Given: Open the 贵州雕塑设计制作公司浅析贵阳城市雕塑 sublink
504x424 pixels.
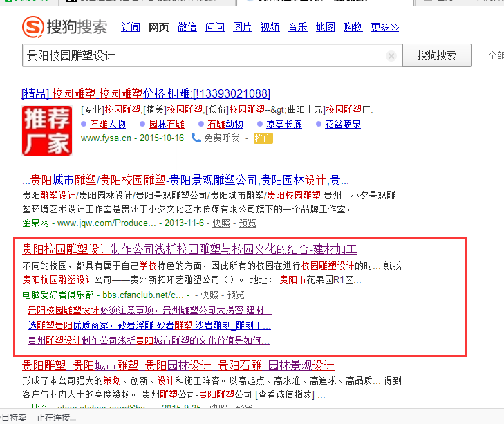Looking at the screenshot, I should (149, 340).
